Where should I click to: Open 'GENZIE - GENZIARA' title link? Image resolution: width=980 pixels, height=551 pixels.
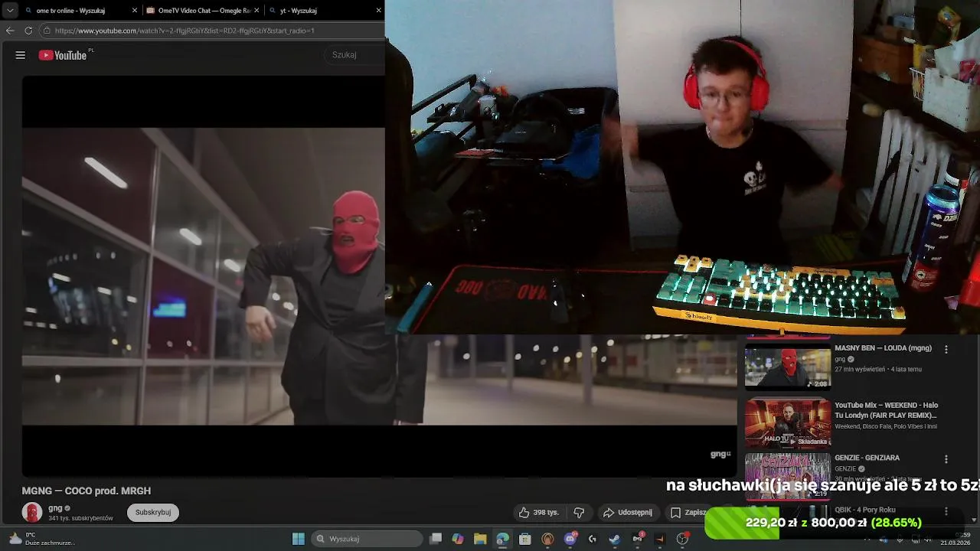coord(867,458)
